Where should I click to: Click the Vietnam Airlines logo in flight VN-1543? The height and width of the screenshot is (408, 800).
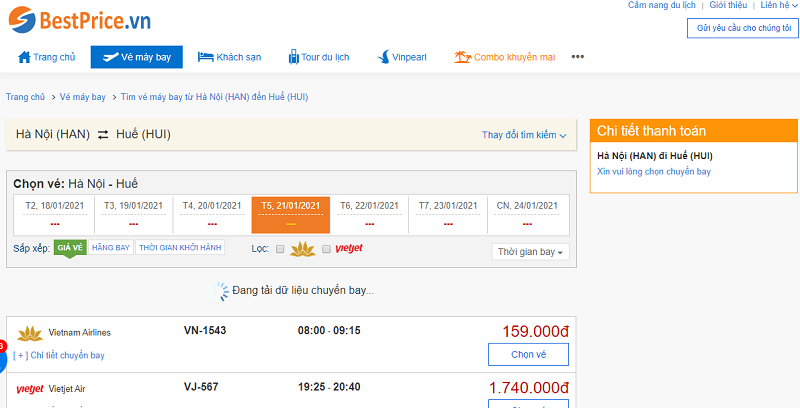30,334
